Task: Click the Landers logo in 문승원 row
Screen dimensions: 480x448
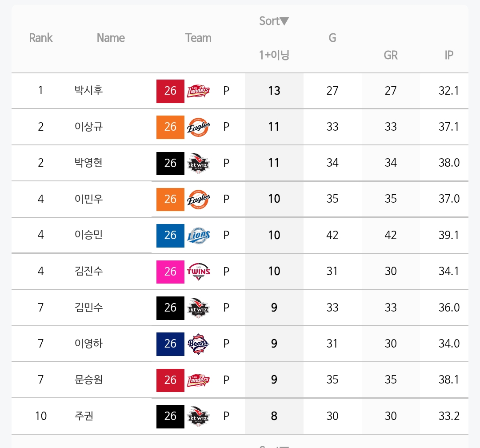Action: 198,380
